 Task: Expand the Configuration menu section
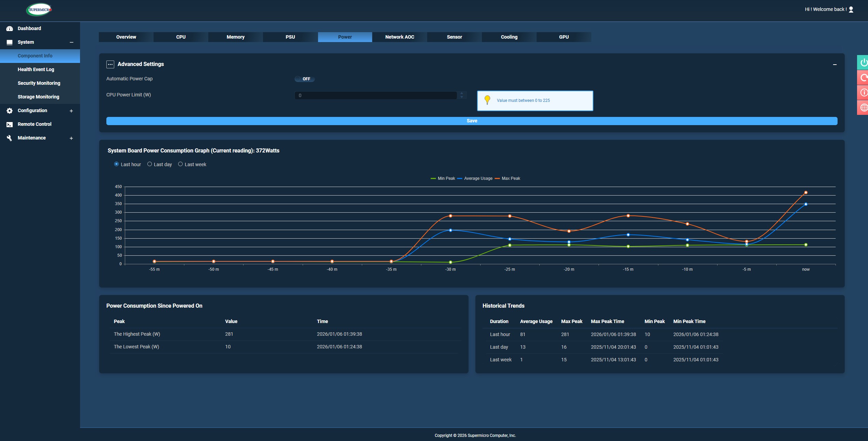71,111
